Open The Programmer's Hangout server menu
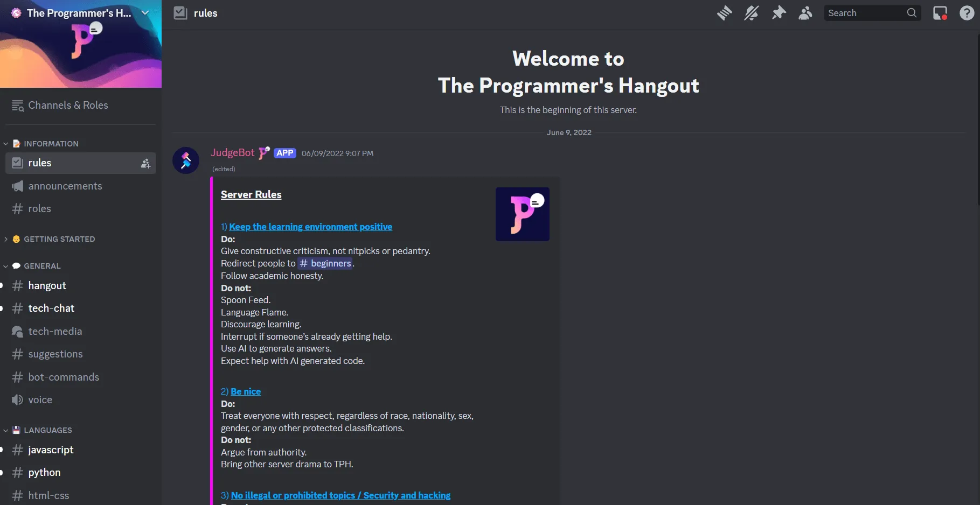This screenshot has width=980, height=505. pyautogui.click(x=81, y=13)
